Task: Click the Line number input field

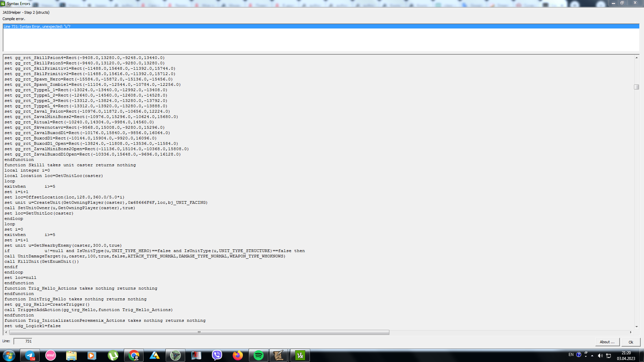Action: pyautogui.click(x=23, y=341)
